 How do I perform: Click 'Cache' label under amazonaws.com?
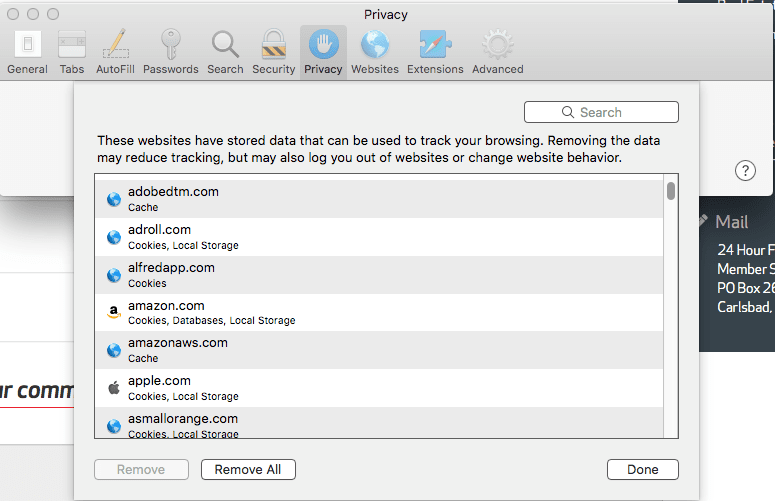pyautogui.click(x=143, y=359)
